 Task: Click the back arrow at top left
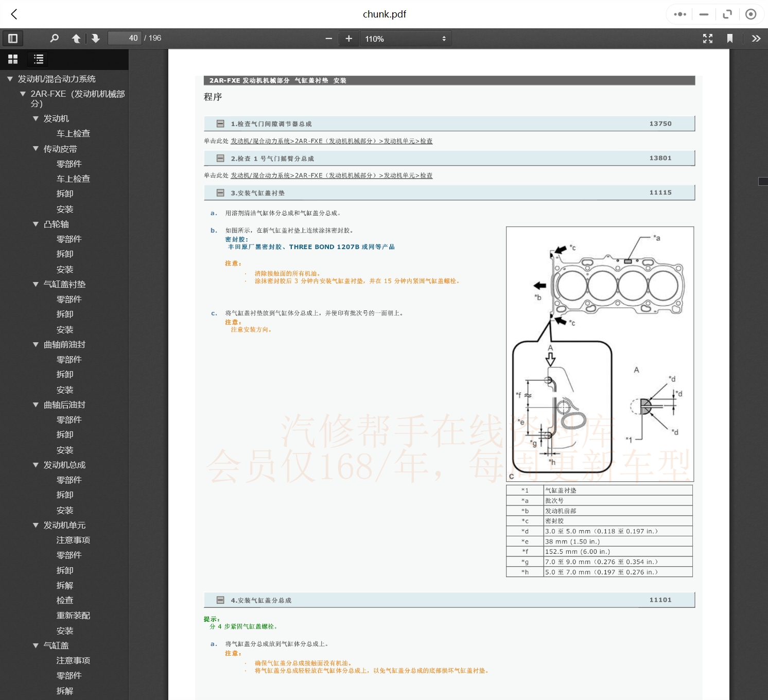[14, 14]
